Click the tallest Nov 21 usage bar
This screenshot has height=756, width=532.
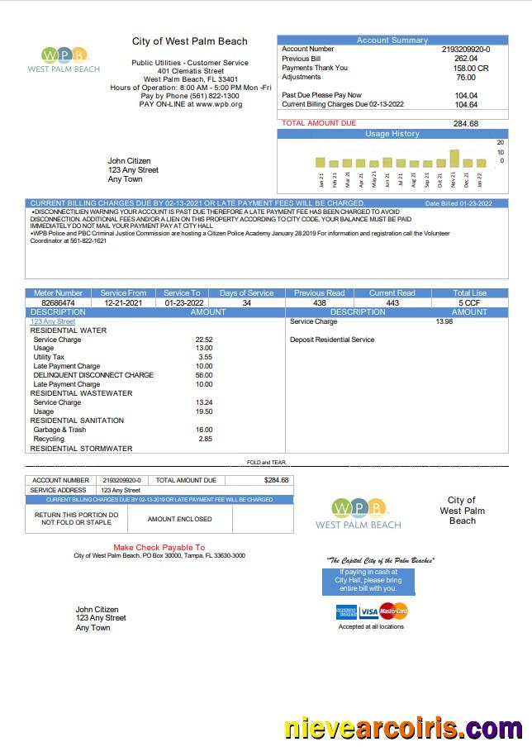point(454,159)
